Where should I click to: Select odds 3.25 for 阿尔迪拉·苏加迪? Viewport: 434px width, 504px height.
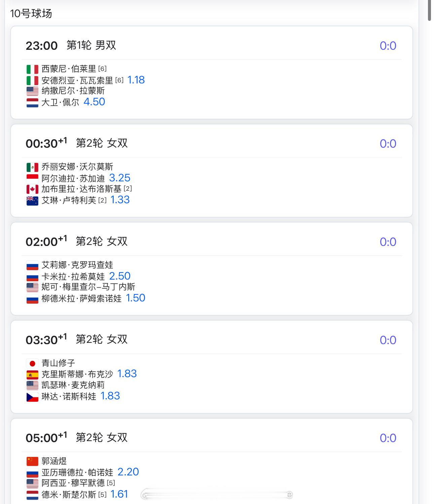[x=120, y=178]
